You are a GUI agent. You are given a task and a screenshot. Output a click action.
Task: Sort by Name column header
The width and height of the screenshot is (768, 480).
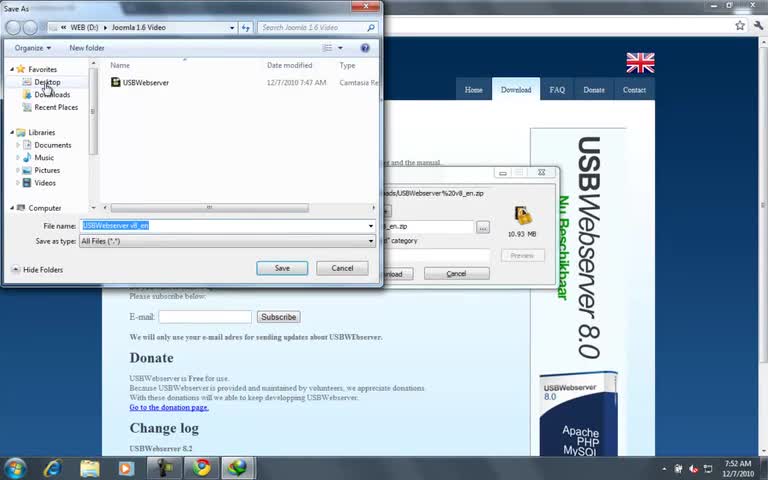point(120,65)
